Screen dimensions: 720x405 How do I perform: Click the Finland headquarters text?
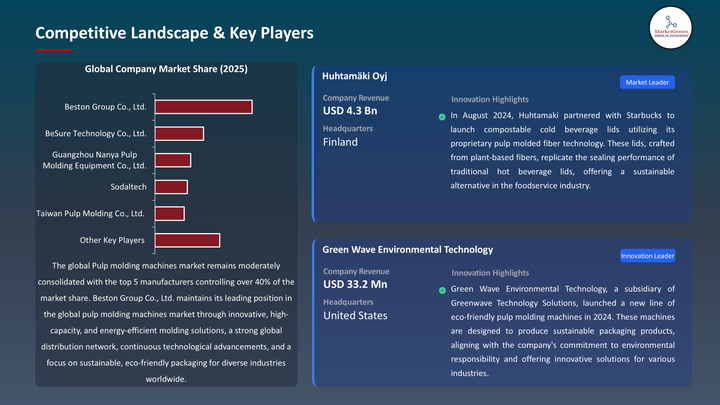pos(340,142)
